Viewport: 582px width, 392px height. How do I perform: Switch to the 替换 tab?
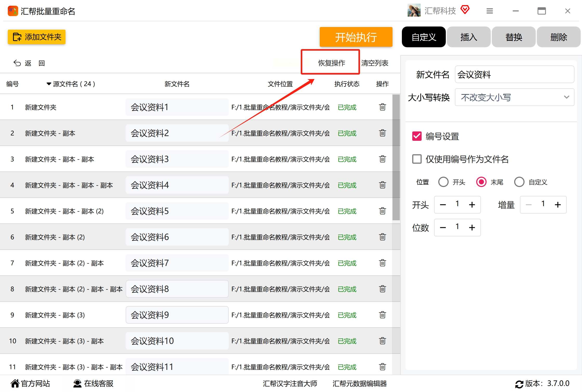[513, 37]
